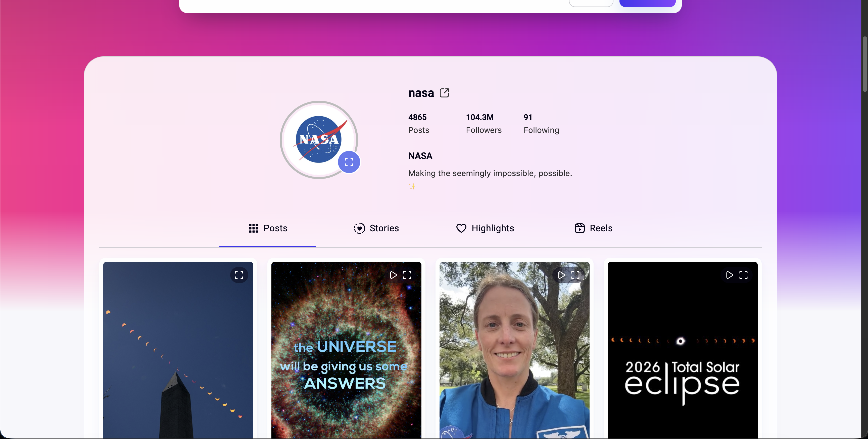Click the sparkles emoji under the bio
Viewport: 868px width, 439px height.
click(x=412, y=186)
